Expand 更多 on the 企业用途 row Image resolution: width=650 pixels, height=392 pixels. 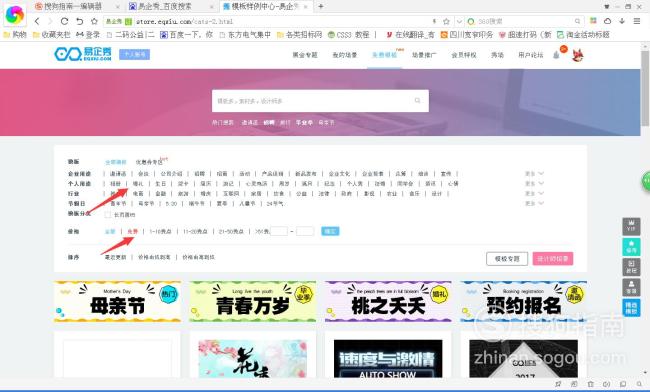(534, 174)
